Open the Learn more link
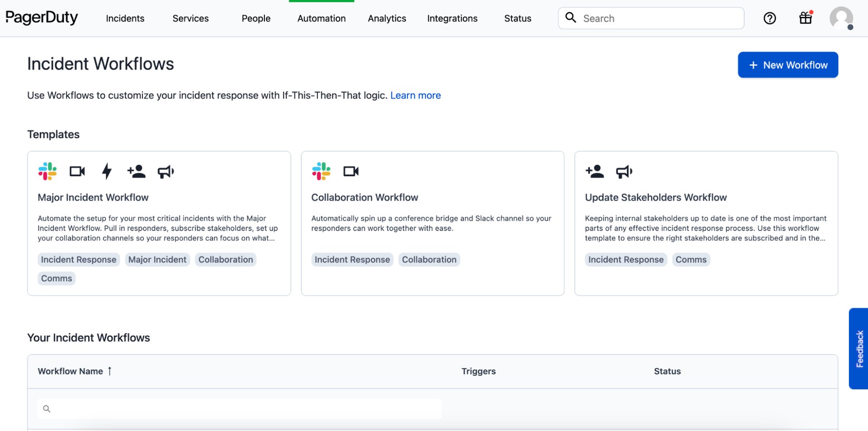The width and height of the screenshot is (868, 431). [415, 95]
